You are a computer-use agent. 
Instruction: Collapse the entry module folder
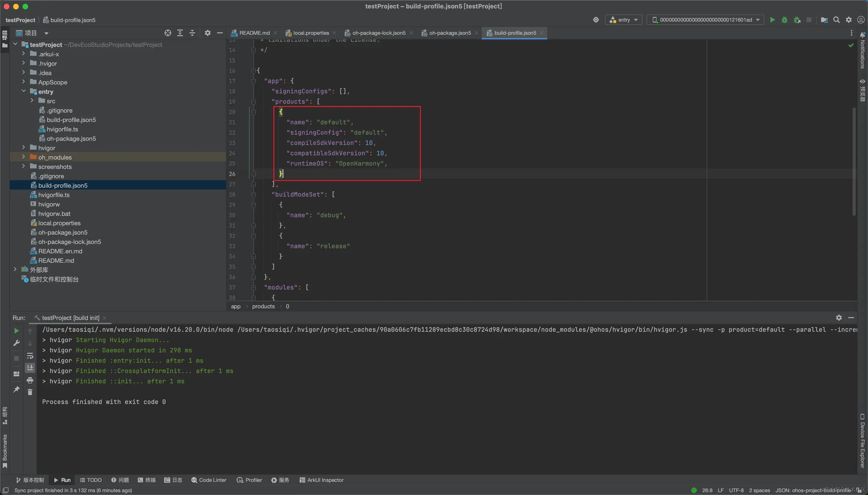(x=24, y=91)
